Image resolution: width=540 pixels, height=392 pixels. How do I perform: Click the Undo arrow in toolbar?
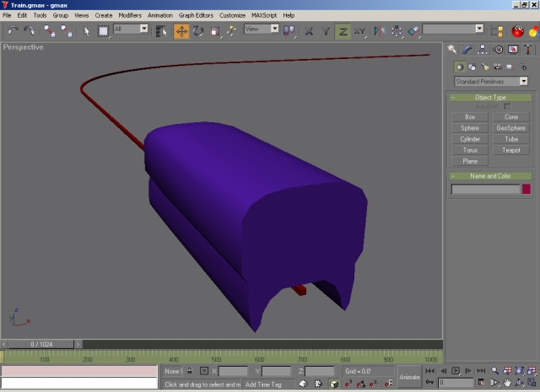pyautogui.click(x=13, y=31)
